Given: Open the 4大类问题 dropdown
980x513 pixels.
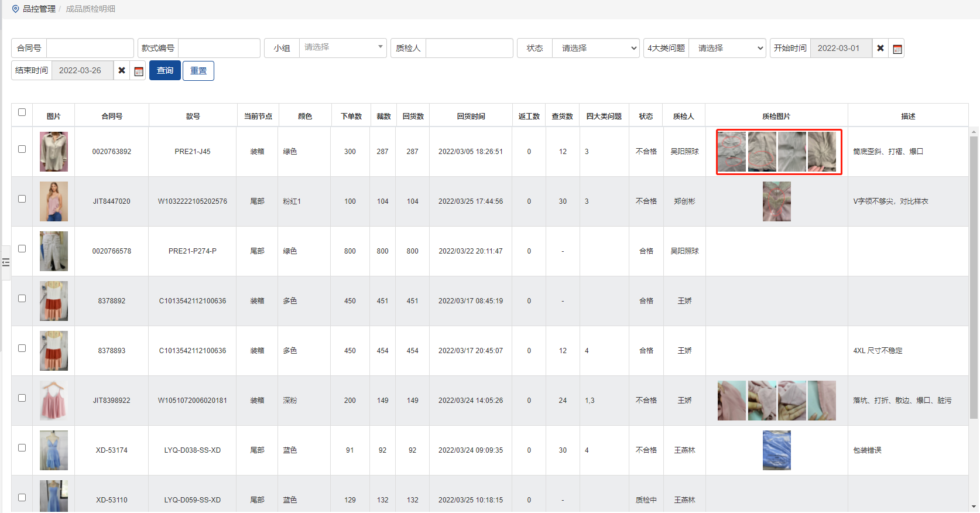Looking at the screenshot, I should 727,48.
